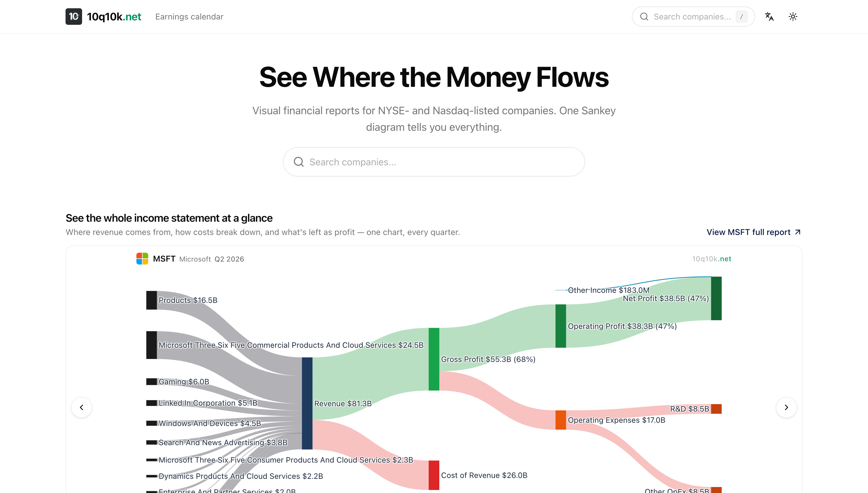Click the magnifier icon in the header search bar
Viewport: 868px width, 493px height.
[x=644, y=16]
